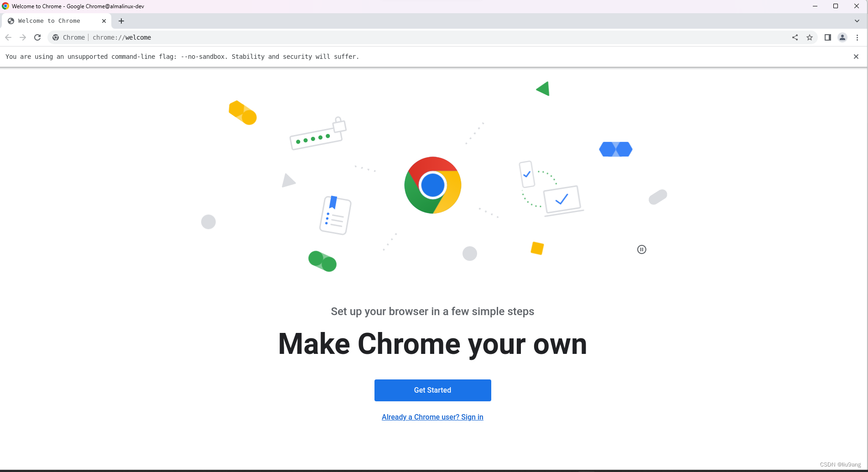Click the Get Started button
The image size is (868, 472).
pyautogui.click(x=432, y=390)
